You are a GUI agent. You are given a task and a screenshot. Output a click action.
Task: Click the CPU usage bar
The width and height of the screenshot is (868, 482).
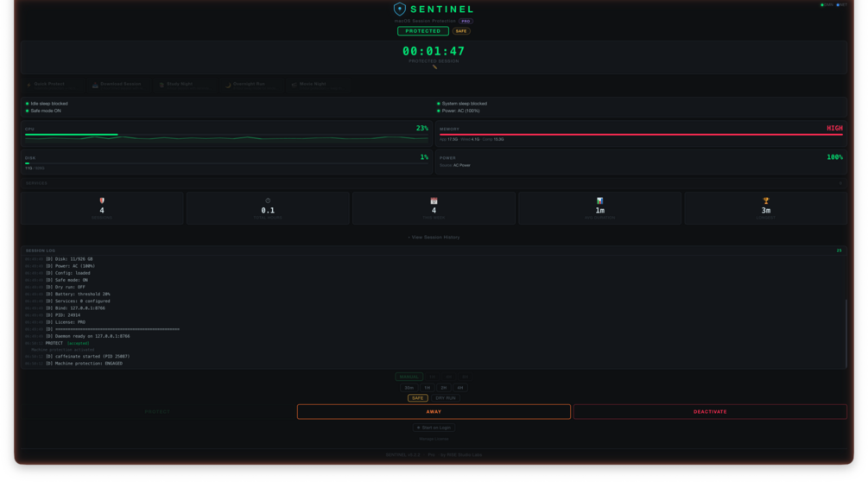click(226, 135)
